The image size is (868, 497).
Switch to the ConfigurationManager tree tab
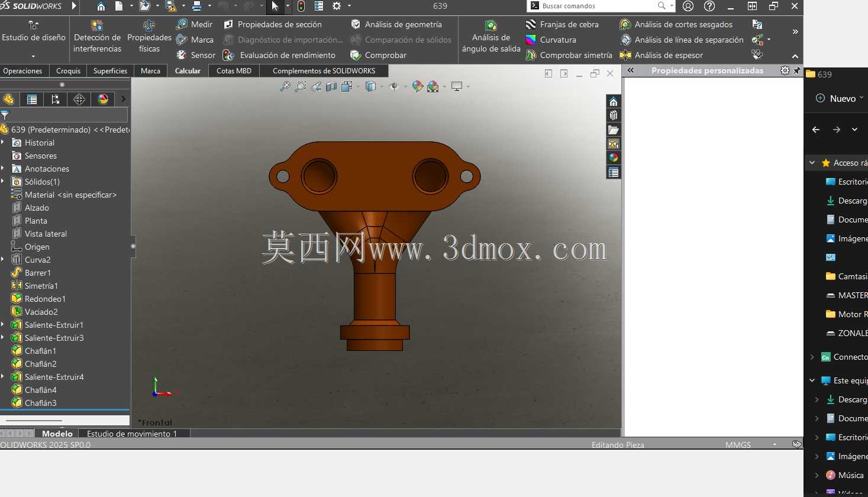[x=56, y=99]
